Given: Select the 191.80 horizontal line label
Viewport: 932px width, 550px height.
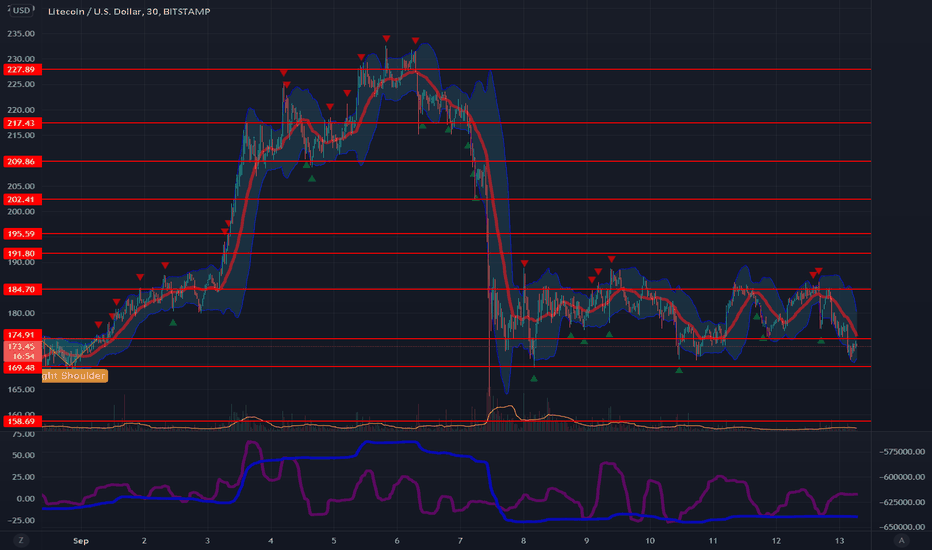Looking at the screenshot, I should click(21, 253).
